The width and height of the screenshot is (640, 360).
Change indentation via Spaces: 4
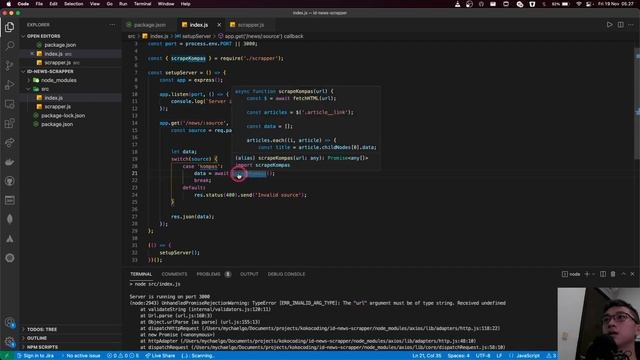click(458, 356)
